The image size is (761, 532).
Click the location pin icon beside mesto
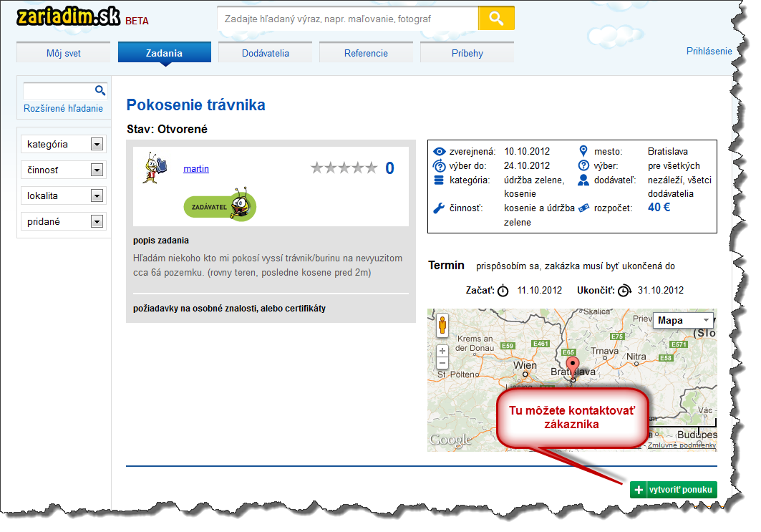583,151
